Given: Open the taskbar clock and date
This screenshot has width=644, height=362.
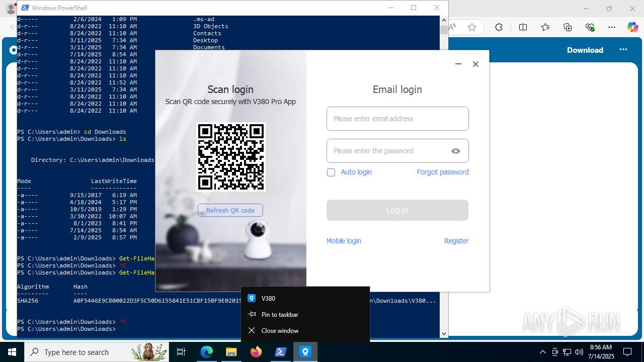Looking at the screenshot, I should click(601, 352).
